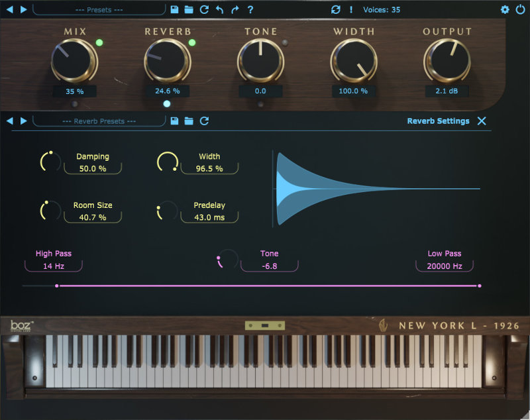Save the current main preset
The width and height of the screenshot is (530, 420).
(174, 9)
